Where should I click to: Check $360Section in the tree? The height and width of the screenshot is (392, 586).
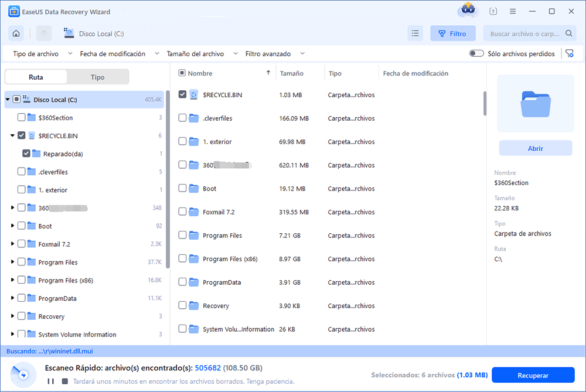21,117
